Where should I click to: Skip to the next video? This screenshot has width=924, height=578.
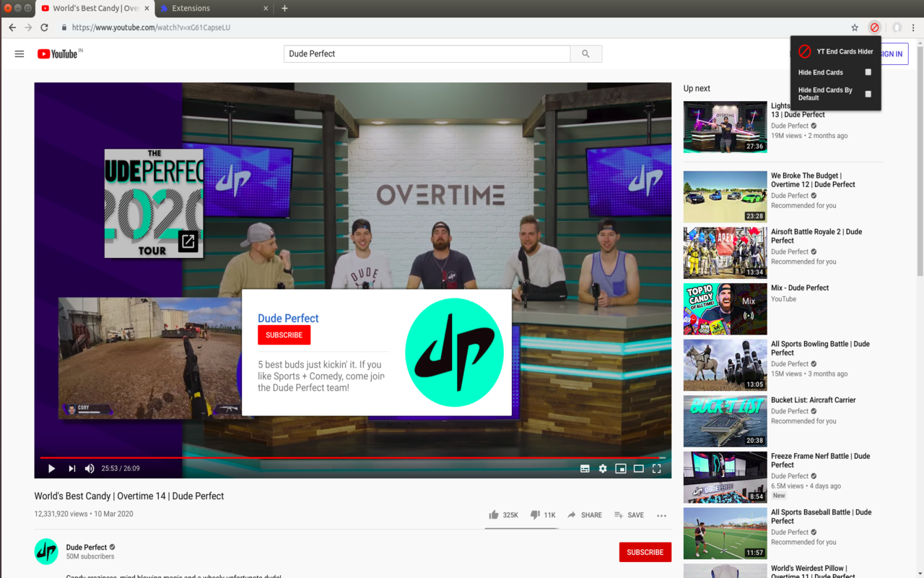[x=71, y=468]
